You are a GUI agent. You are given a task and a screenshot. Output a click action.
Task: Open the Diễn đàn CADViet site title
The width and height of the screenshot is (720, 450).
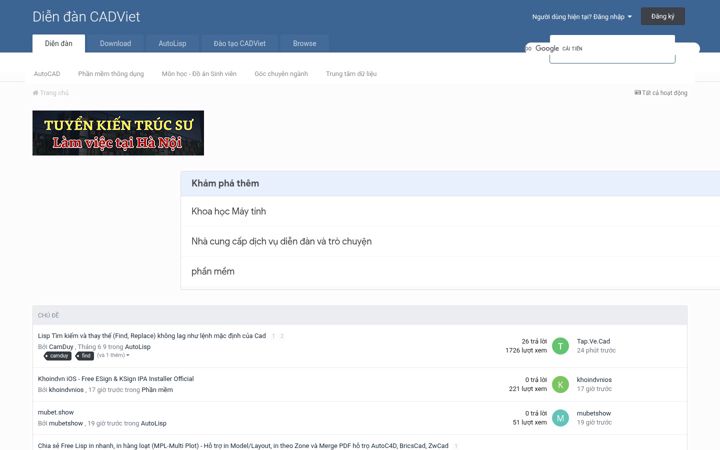tap(86, 17)
